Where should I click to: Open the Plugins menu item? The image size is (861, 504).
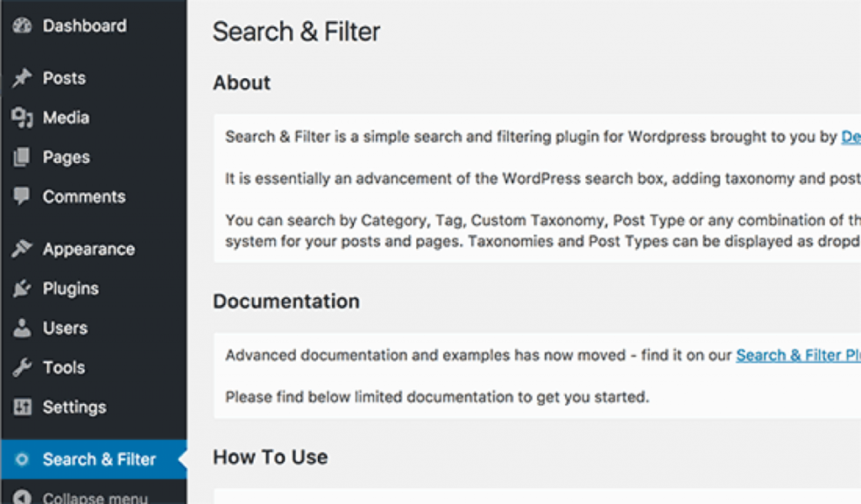click(71, 288)
